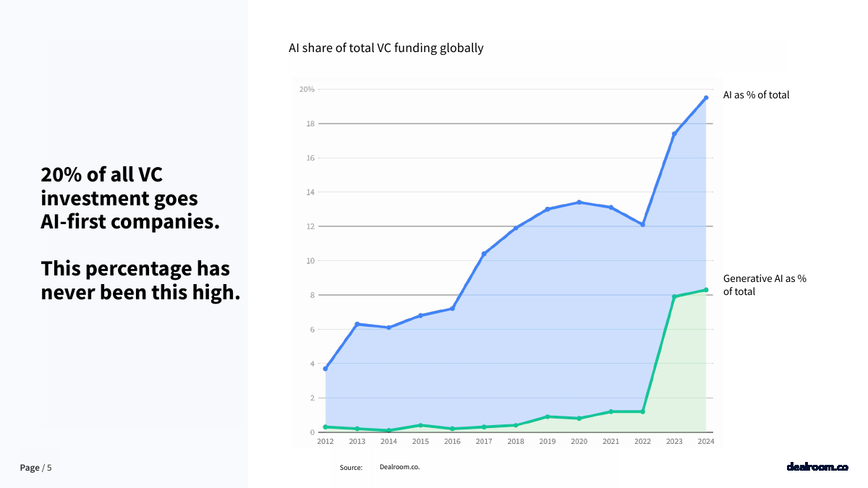Click the 20% label on the y-axis
This screenshot has width=868, height=488.
pyautogui.click(x=307, y=90)
